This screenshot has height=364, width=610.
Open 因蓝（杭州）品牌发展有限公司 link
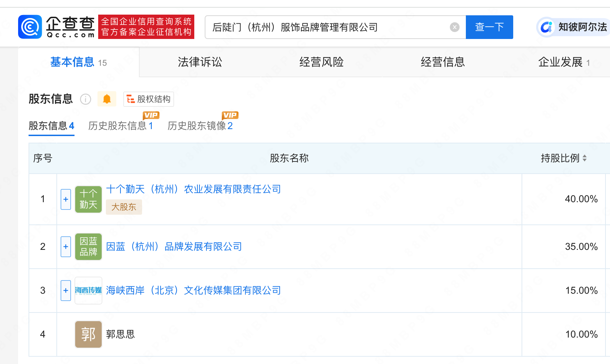[x=174, y=246]
